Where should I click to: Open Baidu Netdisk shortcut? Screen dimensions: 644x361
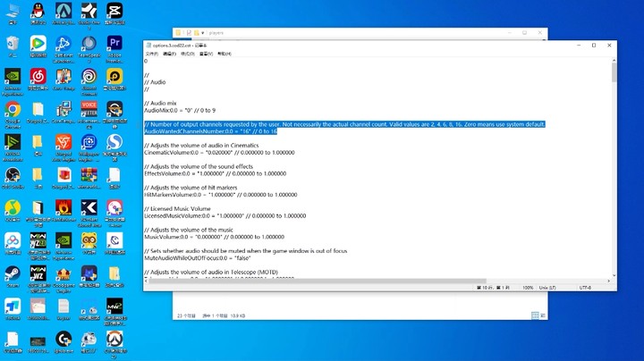(13, 243)
